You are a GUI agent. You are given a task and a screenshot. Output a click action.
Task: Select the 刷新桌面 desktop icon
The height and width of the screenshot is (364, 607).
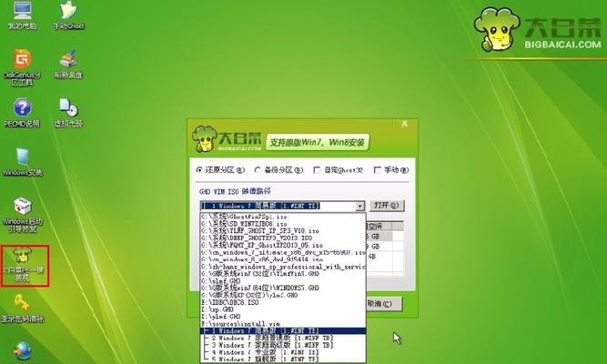[x=68, y=64]
